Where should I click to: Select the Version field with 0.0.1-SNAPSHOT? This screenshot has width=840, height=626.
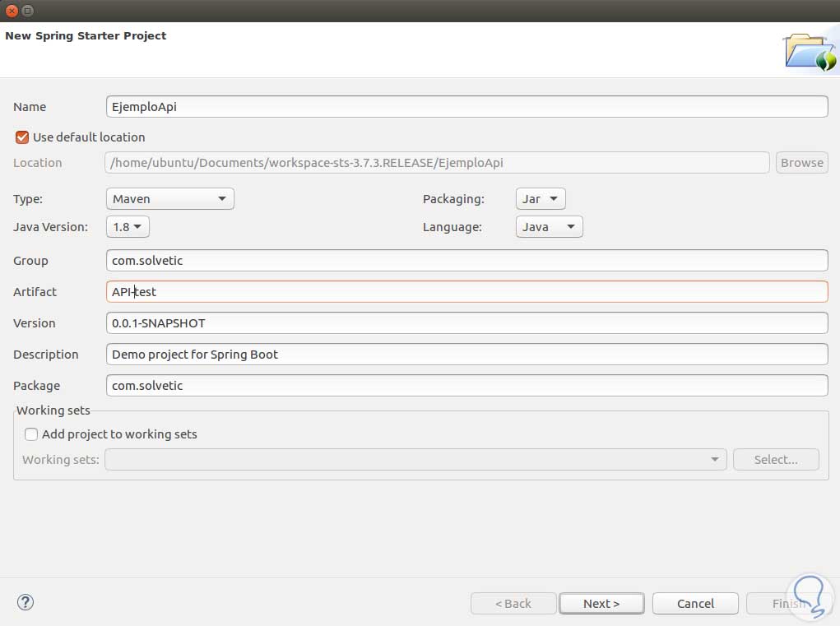[466, 323]
